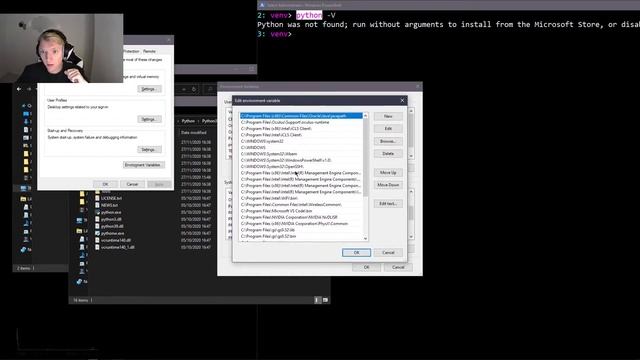The height and width of the screenshot is (360, 640).
Task: Click the Move Down button
Action: (388, 185)
